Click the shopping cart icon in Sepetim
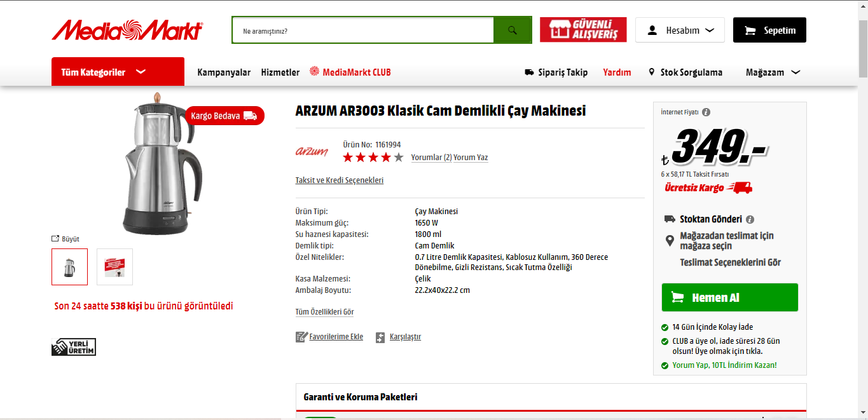Screen dimensions: 868x420 750,30
